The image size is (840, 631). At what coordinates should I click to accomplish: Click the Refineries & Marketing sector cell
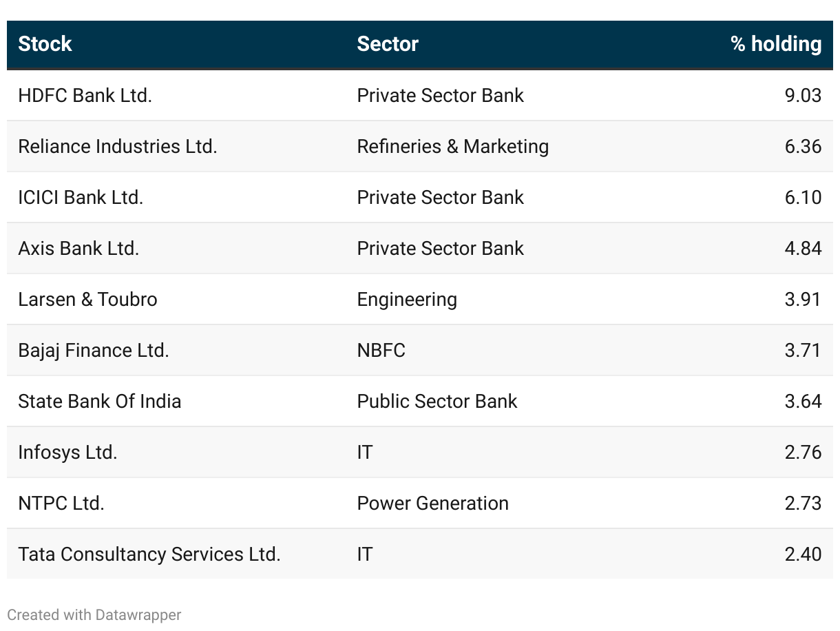[452, 146]
